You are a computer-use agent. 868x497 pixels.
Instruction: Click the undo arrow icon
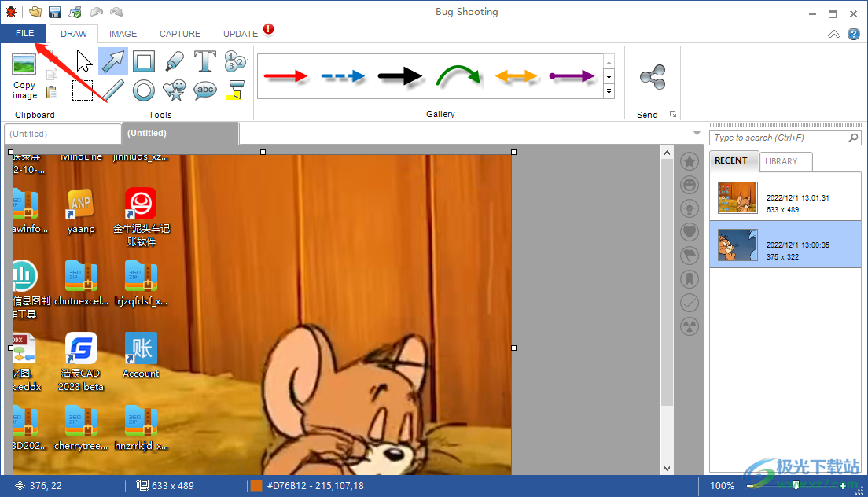click(97, 12)
